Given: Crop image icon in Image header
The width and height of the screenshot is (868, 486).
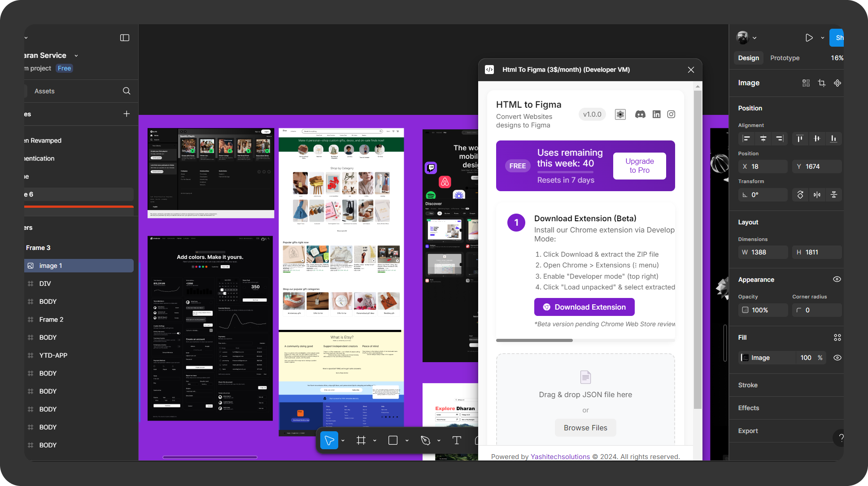Looking at the screenshot, I should 822,83.
